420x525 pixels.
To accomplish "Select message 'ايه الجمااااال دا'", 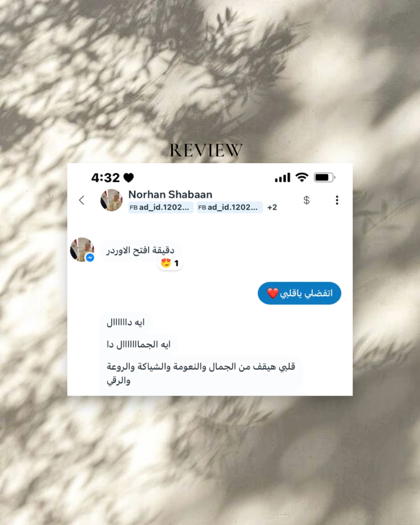I will (x=138, y=345).
